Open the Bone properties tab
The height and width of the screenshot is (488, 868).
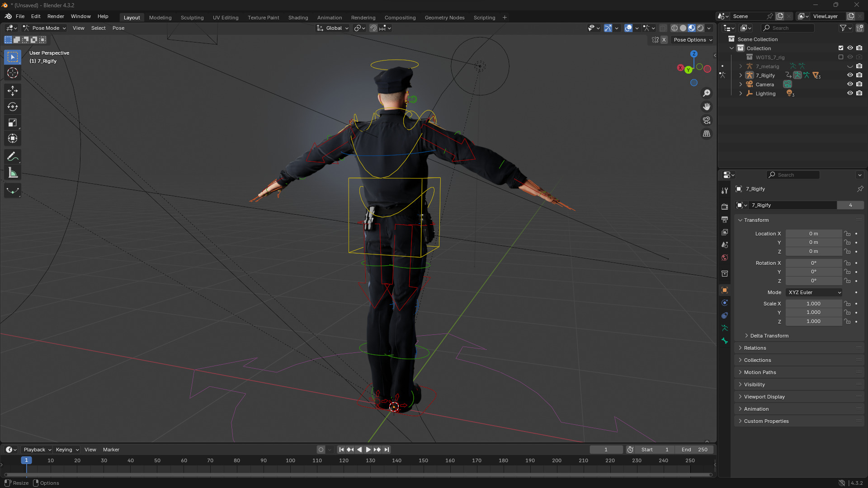click(725, 341)
